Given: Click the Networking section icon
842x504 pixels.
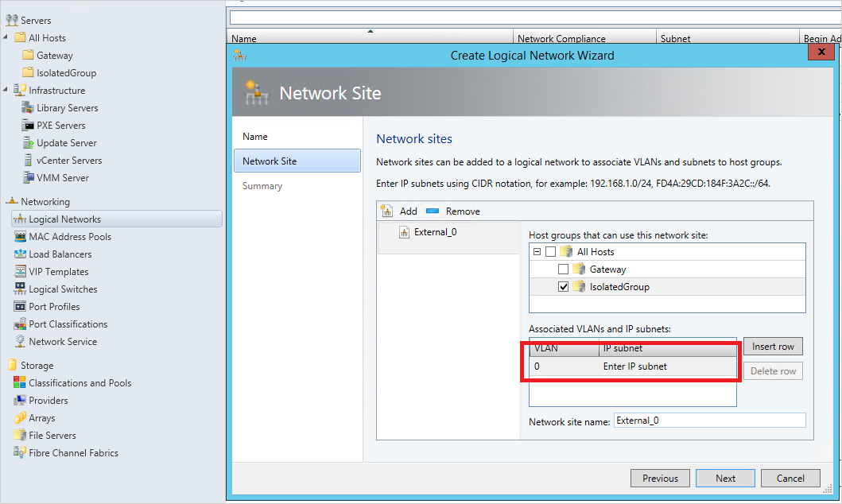Looking at the screenshot, I should click(x=12, y=201).
